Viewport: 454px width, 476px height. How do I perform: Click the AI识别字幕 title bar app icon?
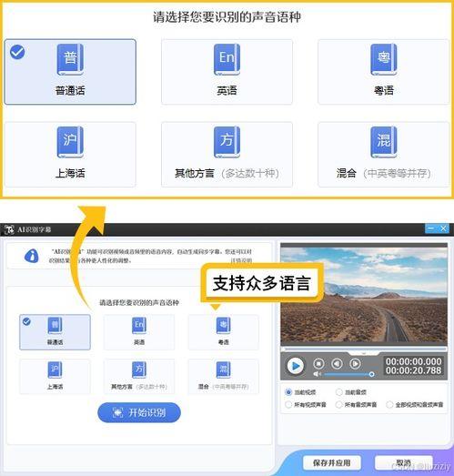9,229
